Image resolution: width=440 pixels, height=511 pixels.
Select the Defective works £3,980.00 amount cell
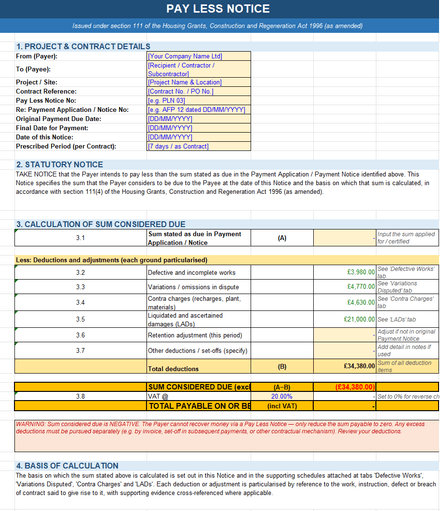click(x=345, y=272)
